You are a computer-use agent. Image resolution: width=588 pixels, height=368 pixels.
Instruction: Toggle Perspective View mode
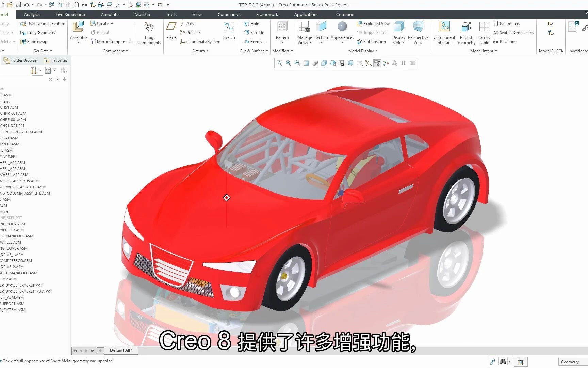(418, 32)
